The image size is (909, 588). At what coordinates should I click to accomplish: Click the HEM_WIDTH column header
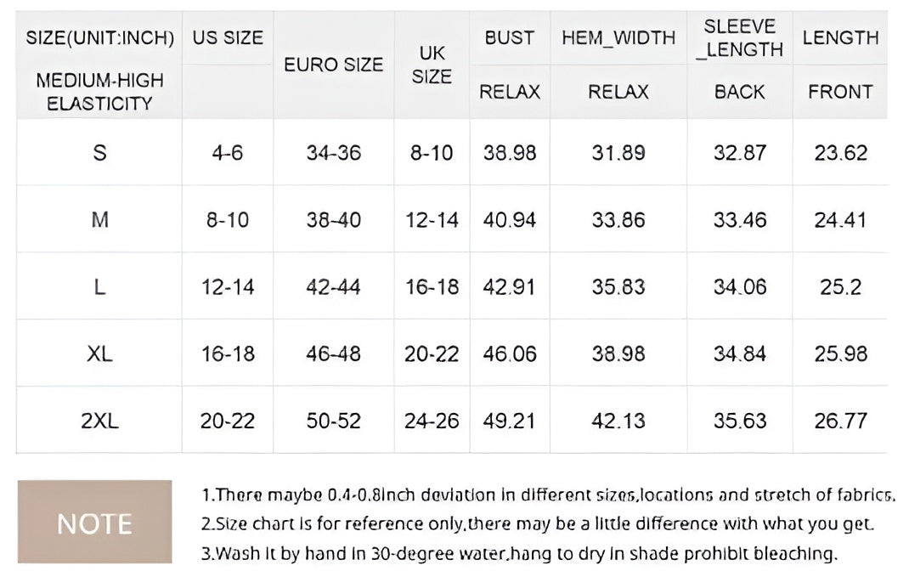coord(618,38)
